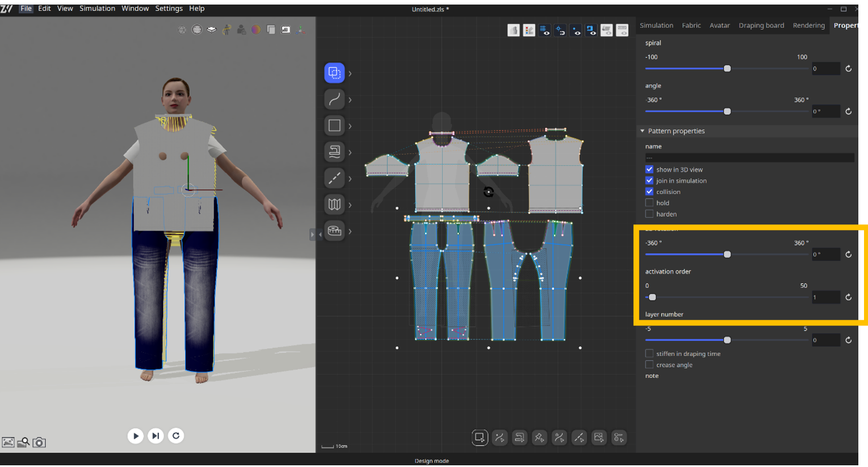Select the sewing machine tool
Screen dimensions: 868x467
coord(334,152)
